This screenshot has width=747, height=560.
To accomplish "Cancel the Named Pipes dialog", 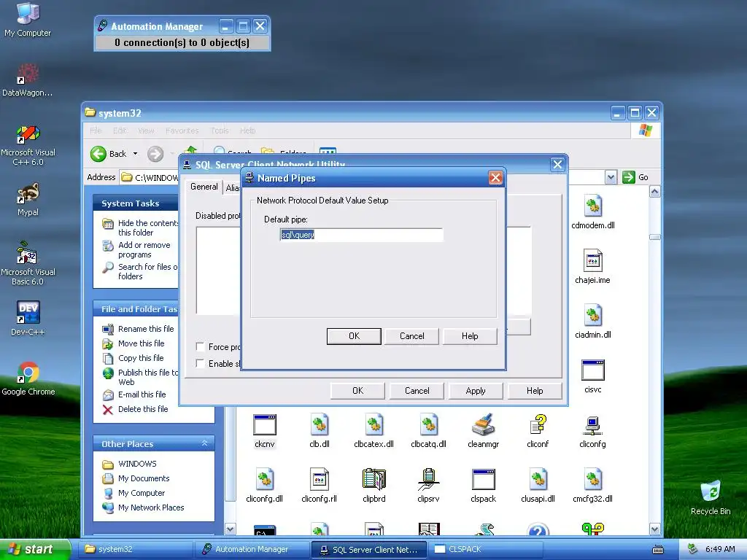I will pyautogui.click(x=412, y=336).
